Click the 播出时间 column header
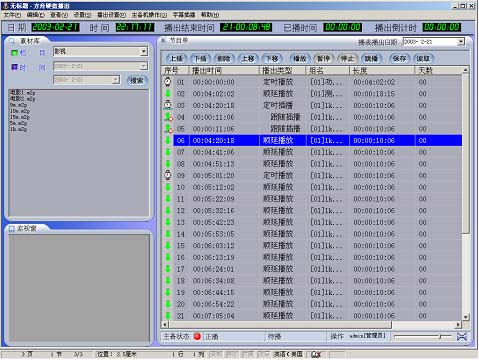Screen dimensions: 479x360 point(224,70)
